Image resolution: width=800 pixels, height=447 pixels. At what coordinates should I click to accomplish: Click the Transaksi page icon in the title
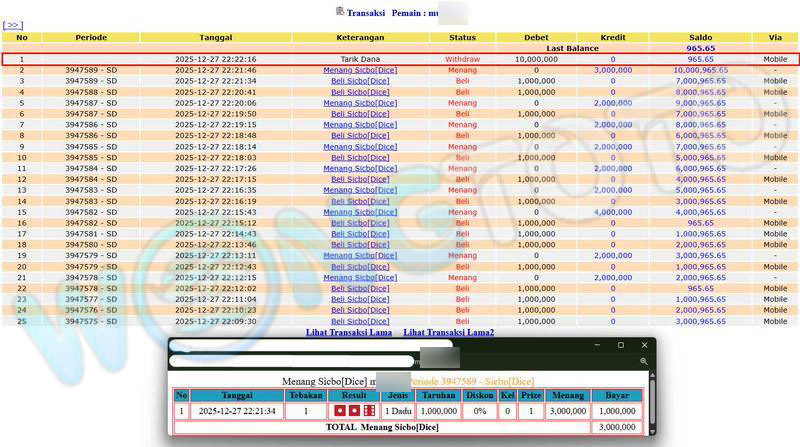coord(340,11)
